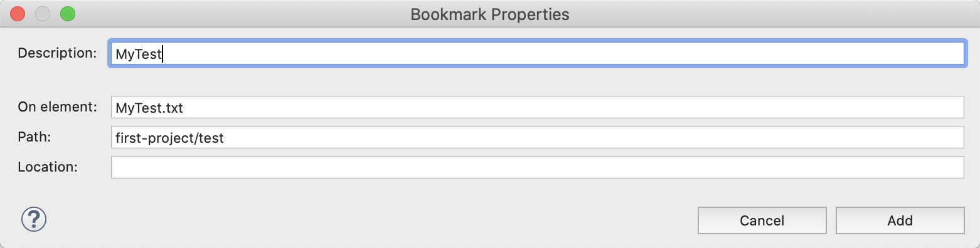Click the Path label
Screen dimensions: 980x248
(x=34, y=137)
